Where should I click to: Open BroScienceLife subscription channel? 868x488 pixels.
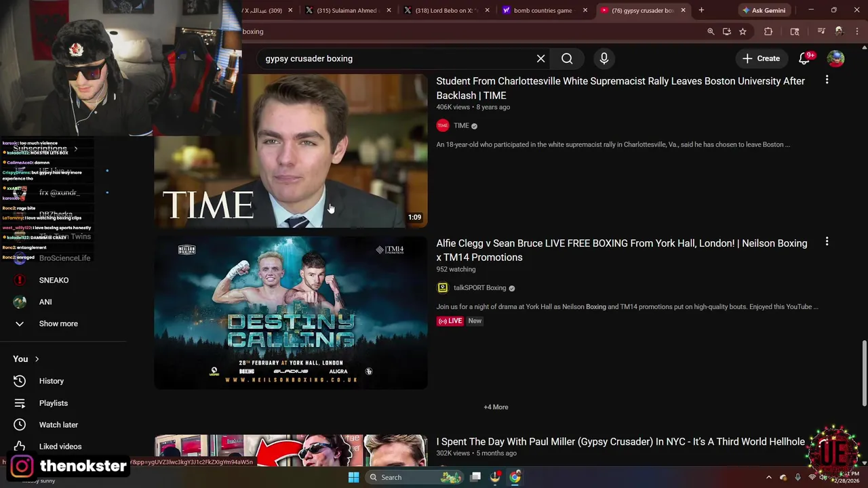(x=64, y=258)
